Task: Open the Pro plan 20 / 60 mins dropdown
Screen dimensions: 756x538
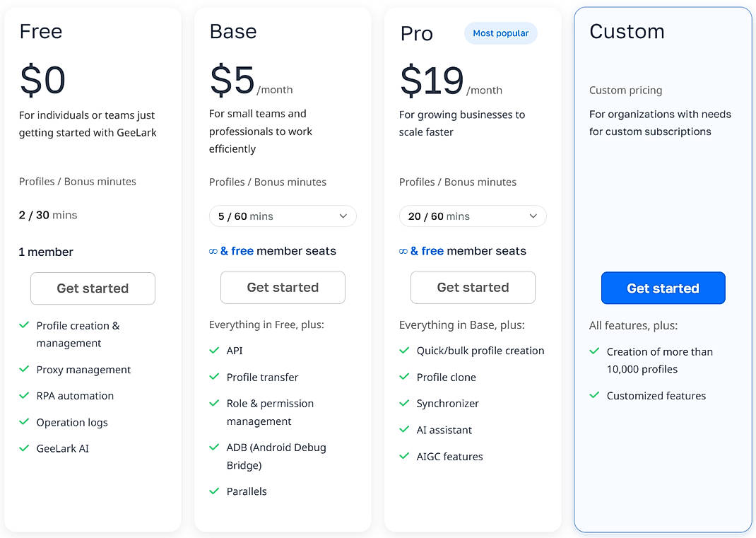Action: click(473, 216)
